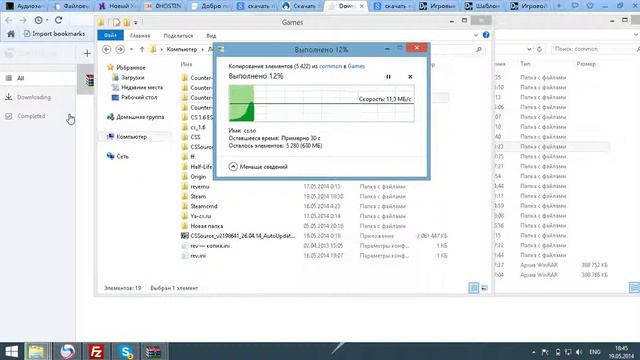Screen dimensions: 640x360
Task: Switch to the DHOSTIN browser tab
Action: 163,6
